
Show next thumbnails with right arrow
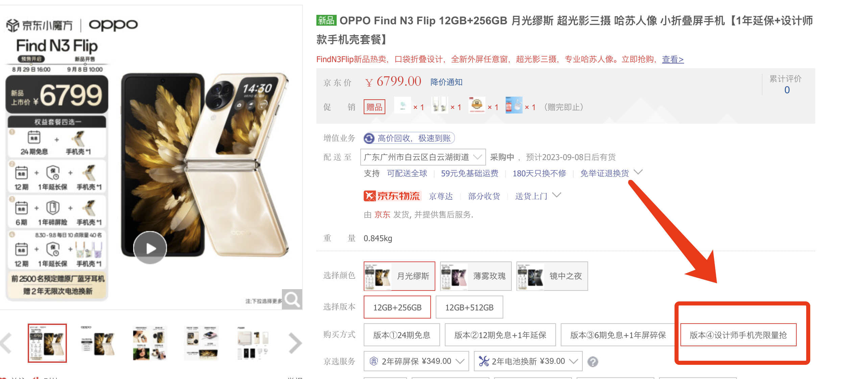[295, 343]
